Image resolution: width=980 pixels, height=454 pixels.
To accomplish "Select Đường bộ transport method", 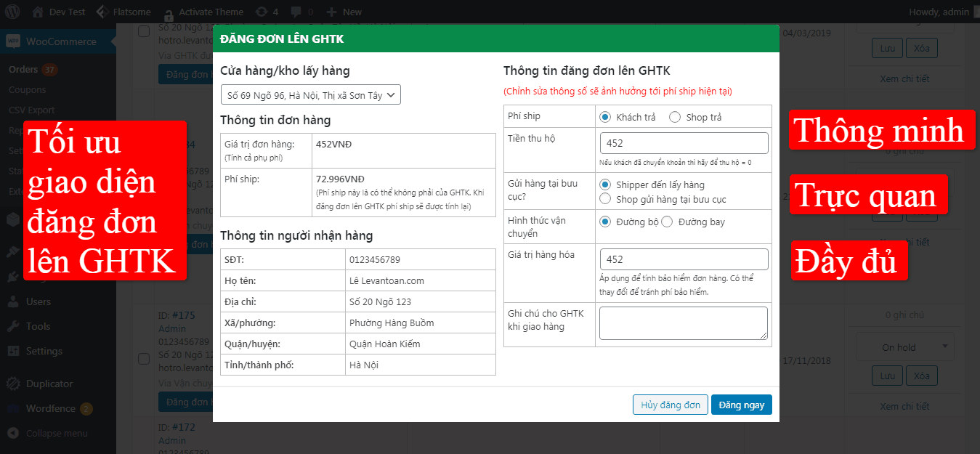I will 604,222.
